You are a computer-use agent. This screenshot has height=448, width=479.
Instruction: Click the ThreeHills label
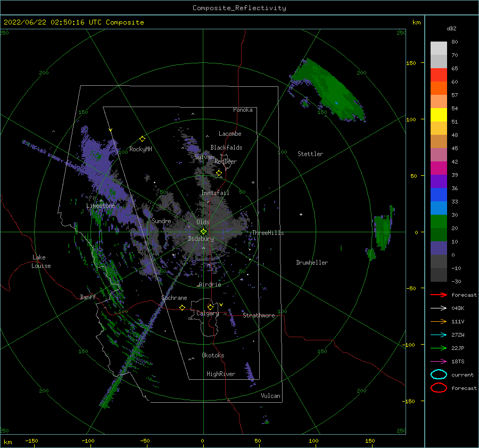(x=268, y=233)
